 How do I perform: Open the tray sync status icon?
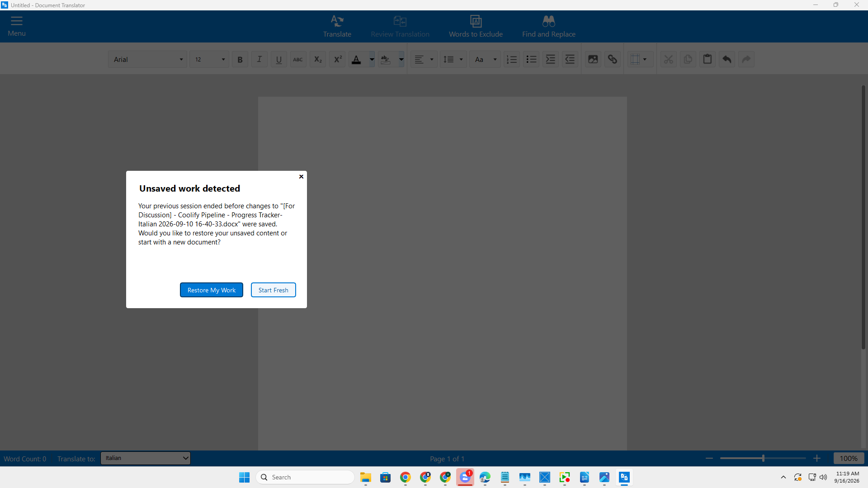(798, 477)
